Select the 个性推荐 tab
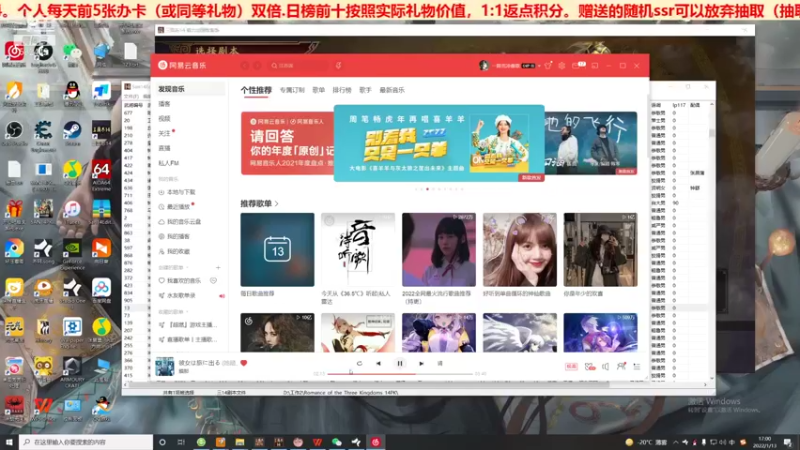Image resolution: width=800 pixels, height=450 pixels. 256,90
